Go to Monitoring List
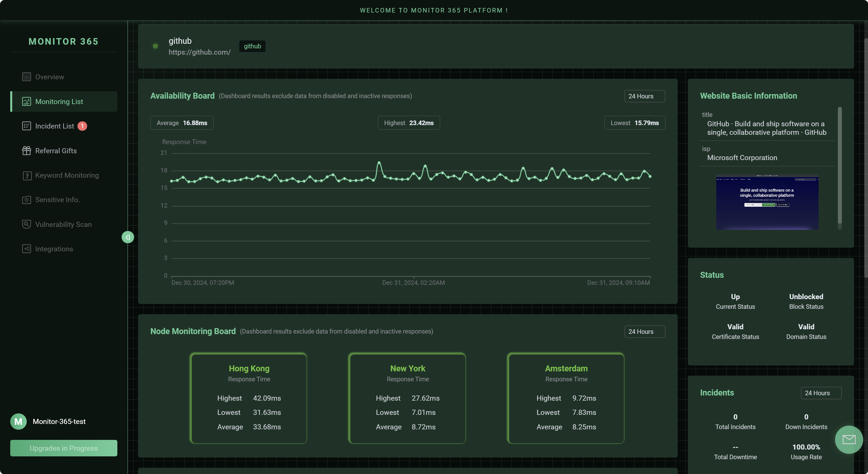Screen dimensions: 868x474 click(x=64, y=102)
